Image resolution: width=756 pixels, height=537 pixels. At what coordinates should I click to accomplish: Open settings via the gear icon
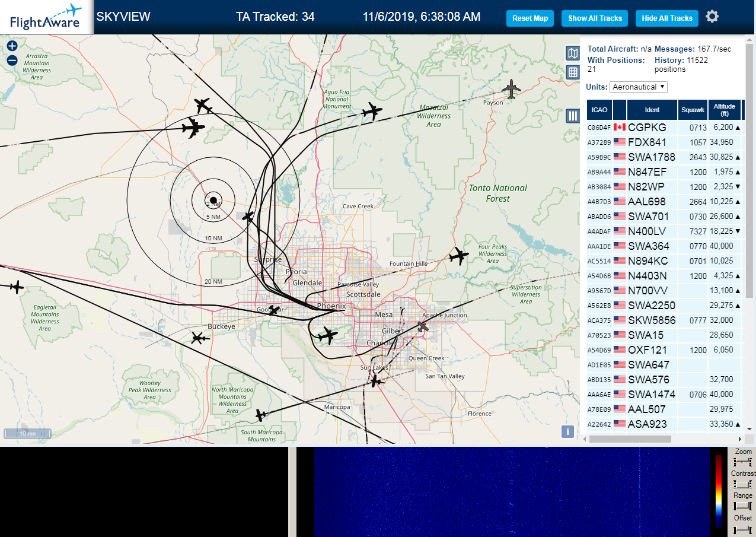[712, 17]
